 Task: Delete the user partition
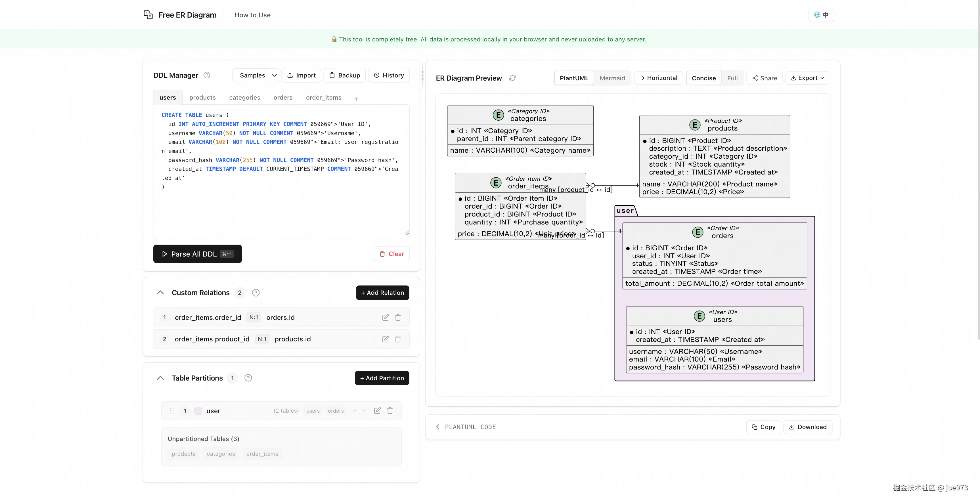390,410
